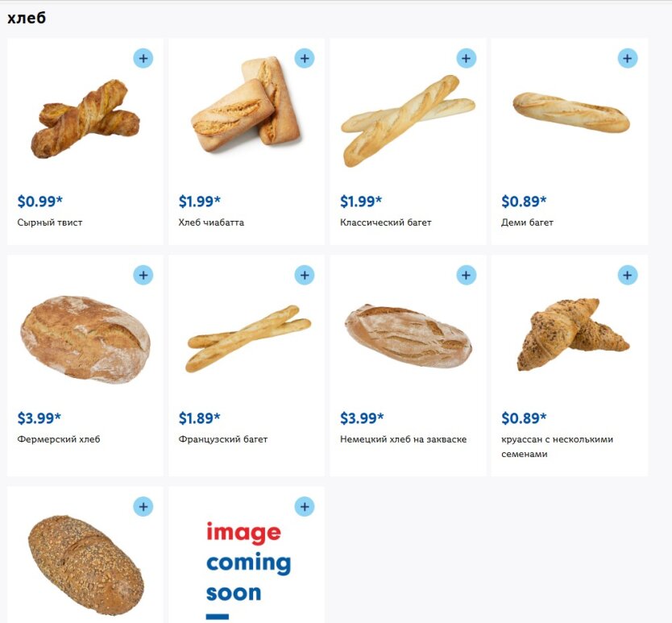
Task: Click the $1.89 price of Французский багет
Action: tap(199, 418)
